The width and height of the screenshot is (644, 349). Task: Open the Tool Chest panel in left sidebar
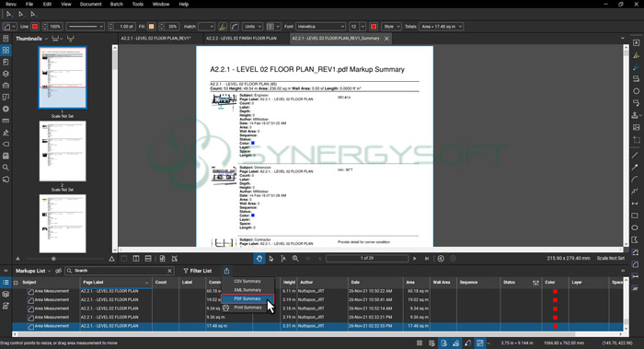click(6, 86)
